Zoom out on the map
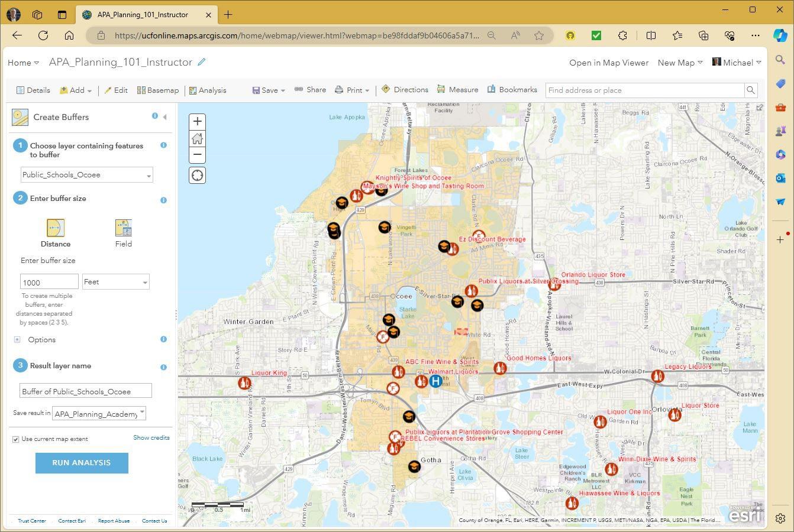This screenshot has width=794, height=532. click(x=197, y=155)
